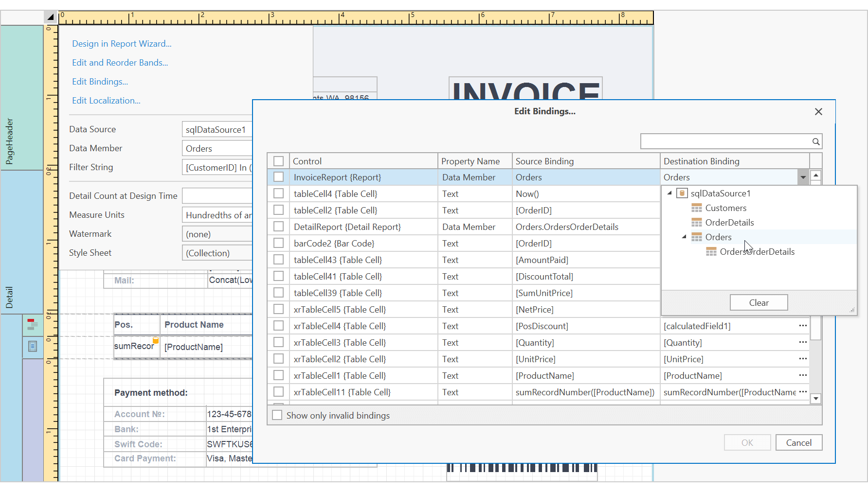Viewport: 868px width, 492px height.
Task: Open the ellipsis editor for the [Quantity] destination binding
Action: [x=802, y=342]
